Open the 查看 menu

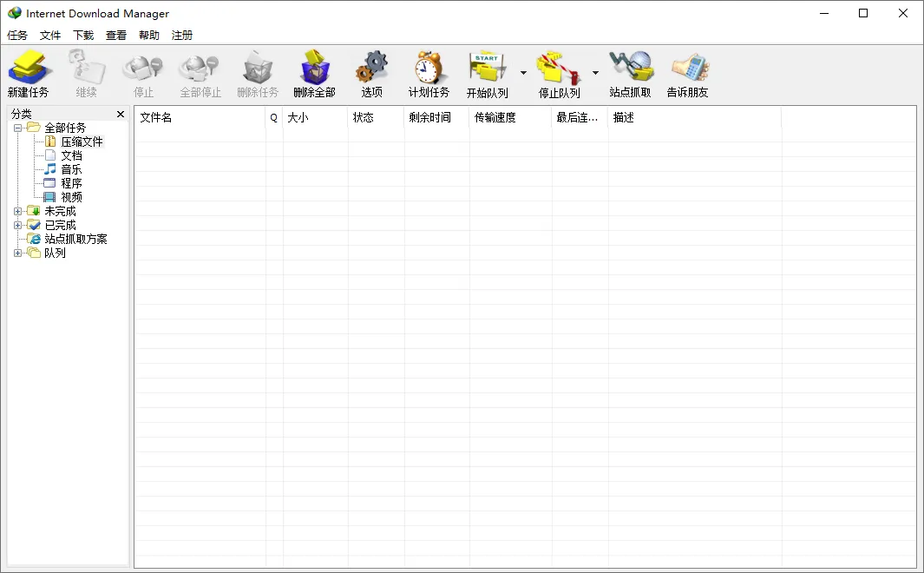pos(116,36)
